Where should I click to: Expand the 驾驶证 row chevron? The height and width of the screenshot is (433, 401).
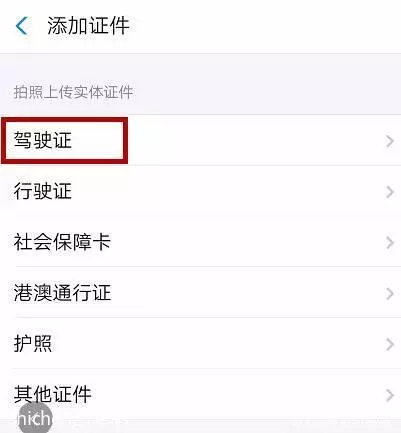click(x=390, y=141)
